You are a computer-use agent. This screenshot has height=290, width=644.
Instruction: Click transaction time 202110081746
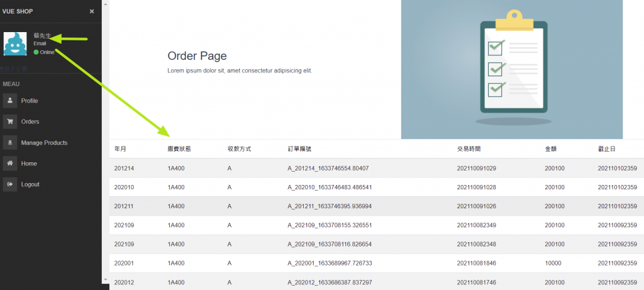[x=477, y=282]
